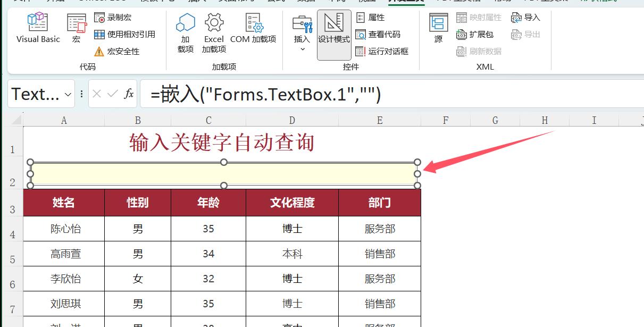Select the row 6 header

[x=12, y=279]
